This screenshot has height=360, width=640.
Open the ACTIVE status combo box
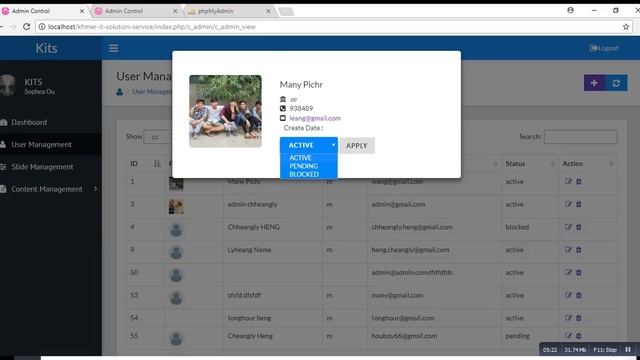click(309, 145)
